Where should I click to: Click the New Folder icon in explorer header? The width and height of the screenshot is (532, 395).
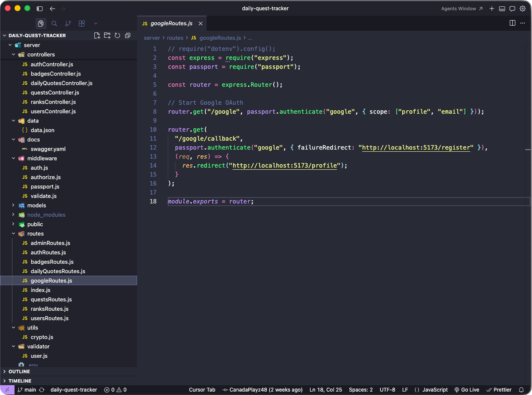pyautogui.click(x=107, y=36)
